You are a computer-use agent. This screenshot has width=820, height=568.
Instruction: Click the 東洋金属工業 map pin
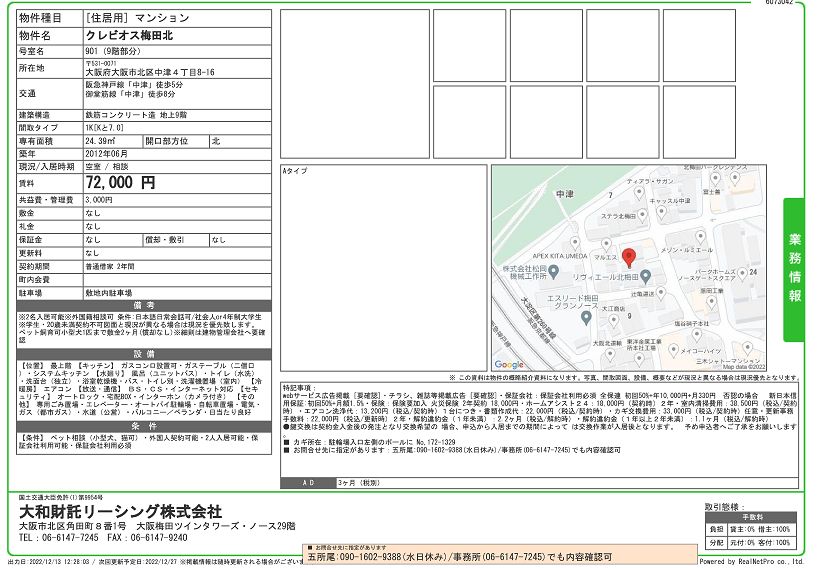[639, 359]
